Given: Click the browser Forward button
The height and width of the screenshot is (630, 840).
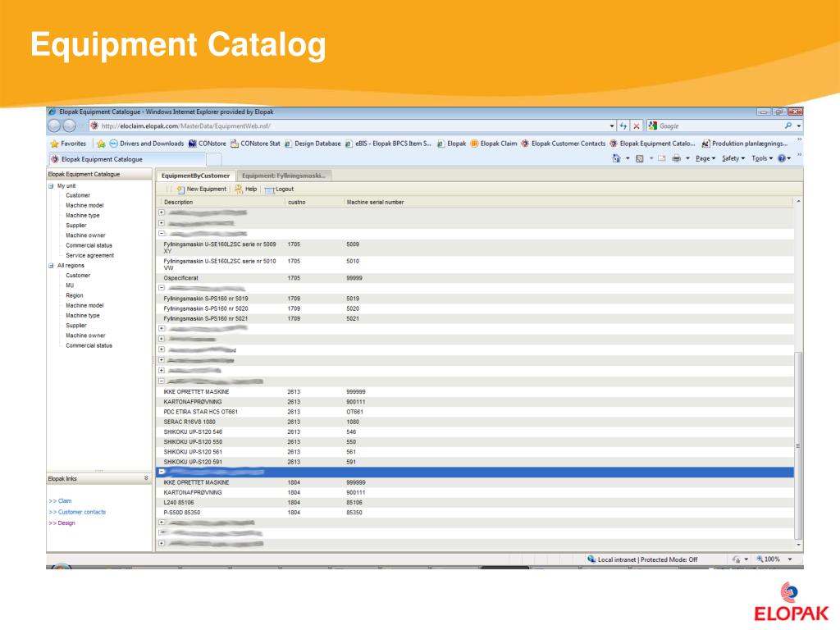Looking at the screenshot, I should pyautogui.click(x=70, y=126).
